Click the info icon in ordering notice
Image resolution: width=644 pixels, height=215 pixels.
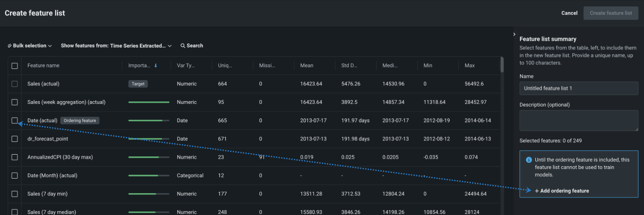point(528,160)
